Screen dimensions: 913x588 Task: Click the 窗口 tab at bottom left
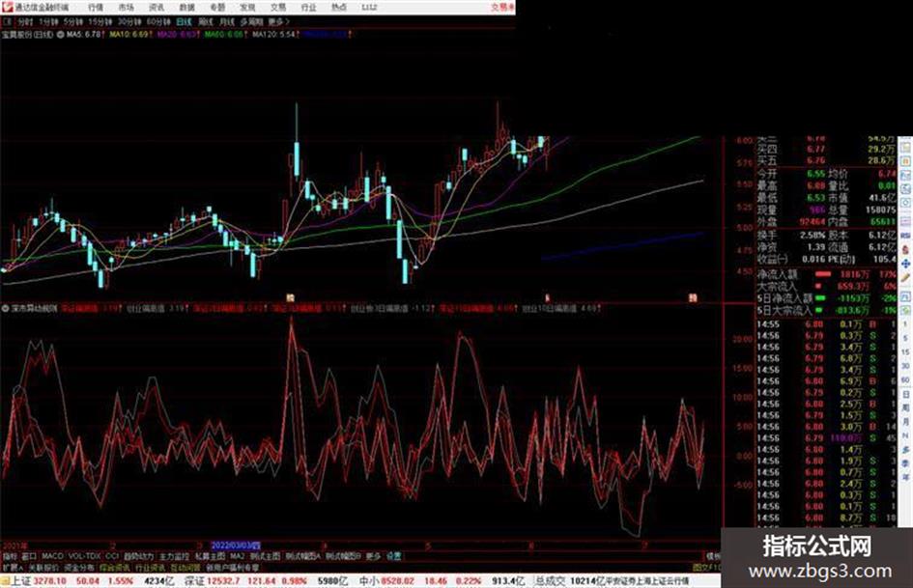click(x=29, y=556)
